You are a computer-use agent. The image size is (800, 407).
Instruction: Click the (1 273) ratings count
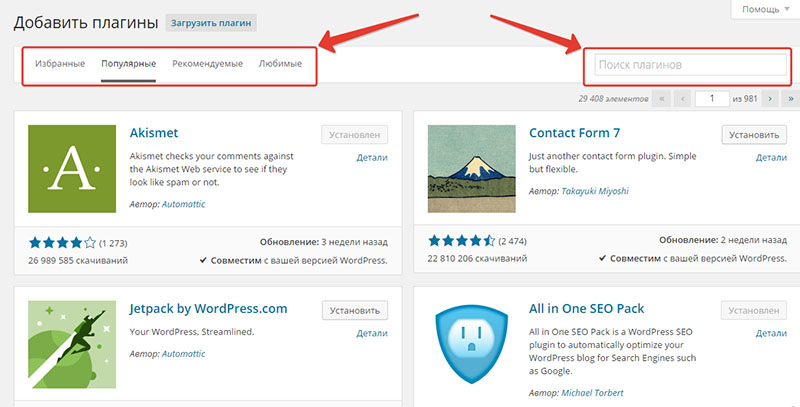pos(113,243)
